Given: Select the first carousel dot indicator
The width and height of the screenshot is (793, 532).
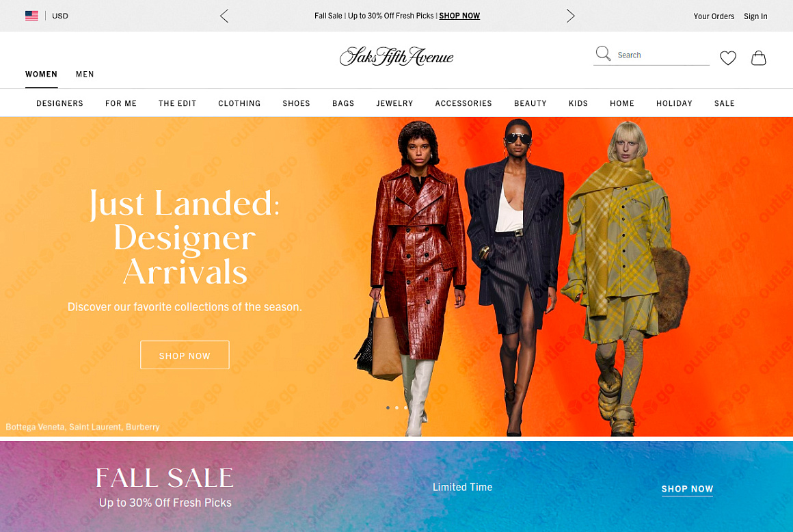Looking at the screenshot, I should tap(388, 408).
